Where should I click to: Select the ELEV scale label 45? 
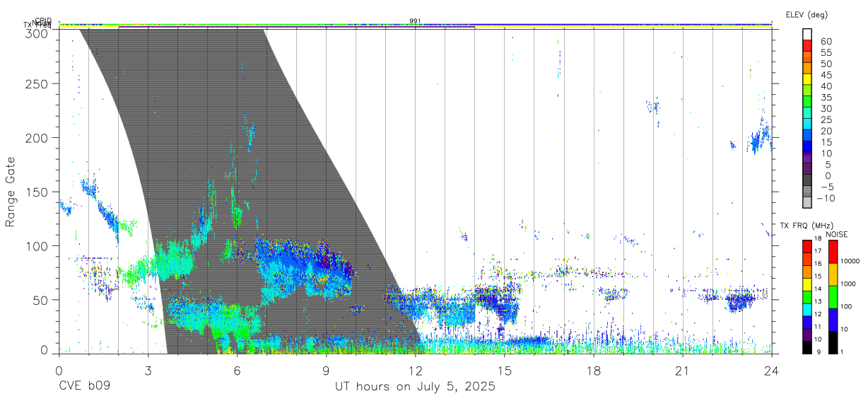pos(826,75)
